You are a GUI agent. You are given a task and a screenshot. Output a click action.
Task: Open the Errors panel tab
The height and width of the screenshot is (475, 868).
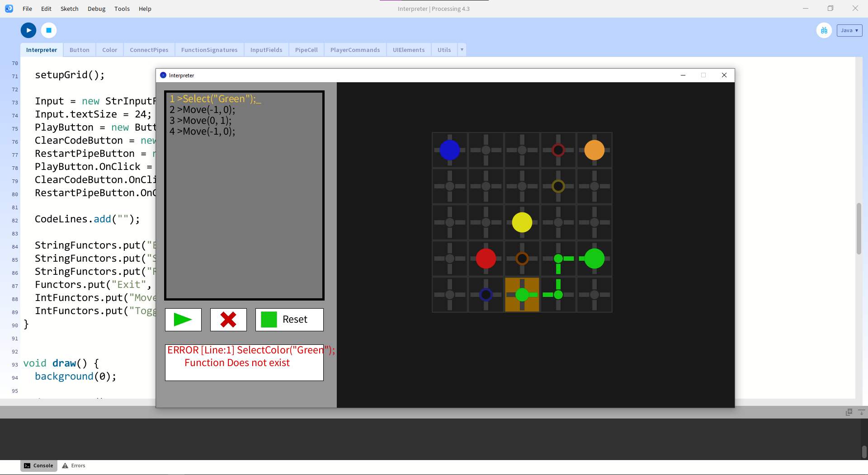(x=74, y=466)
